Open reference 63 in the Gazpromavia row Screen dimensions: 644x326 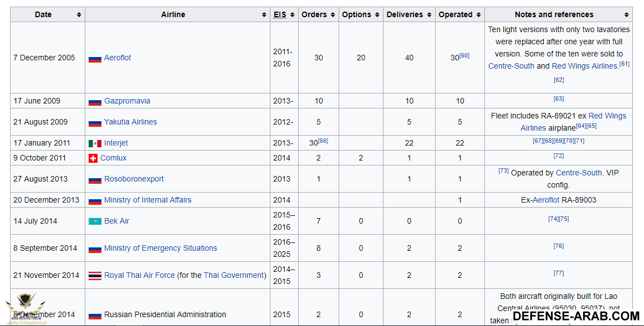[558, 99]
